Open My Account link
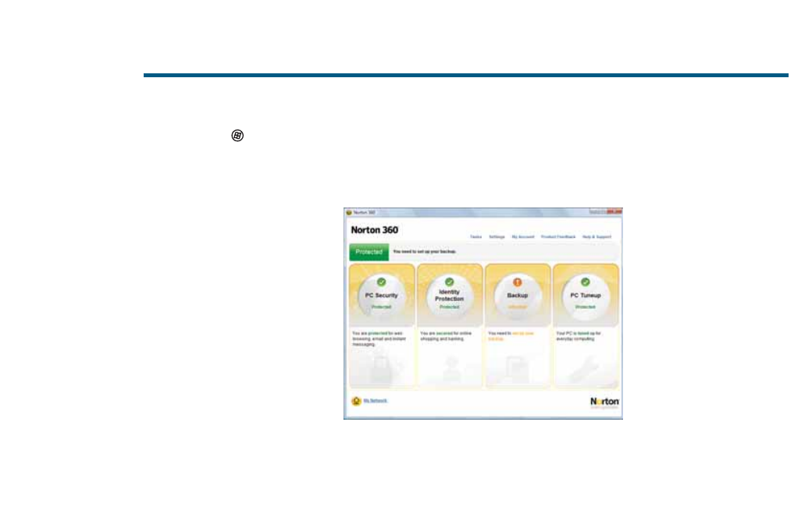Viewport: 812px width, 525px height. (x=522, y=237)
